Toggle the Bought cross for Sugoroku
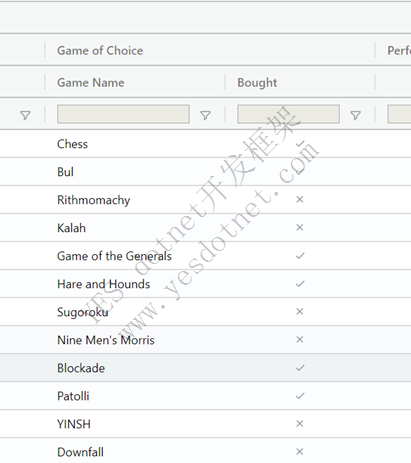 [x=300, y=311]
